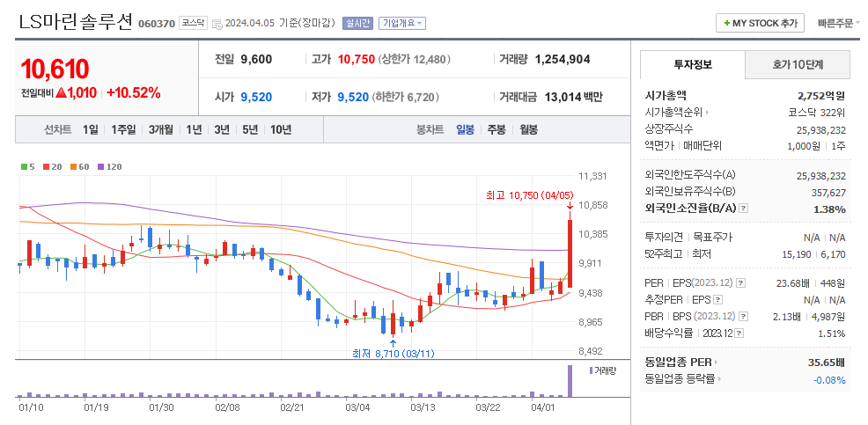Click the clock icon before the 2024.04.05 date
The width and height of the screenshot is (868, 425).
point(217,24)
